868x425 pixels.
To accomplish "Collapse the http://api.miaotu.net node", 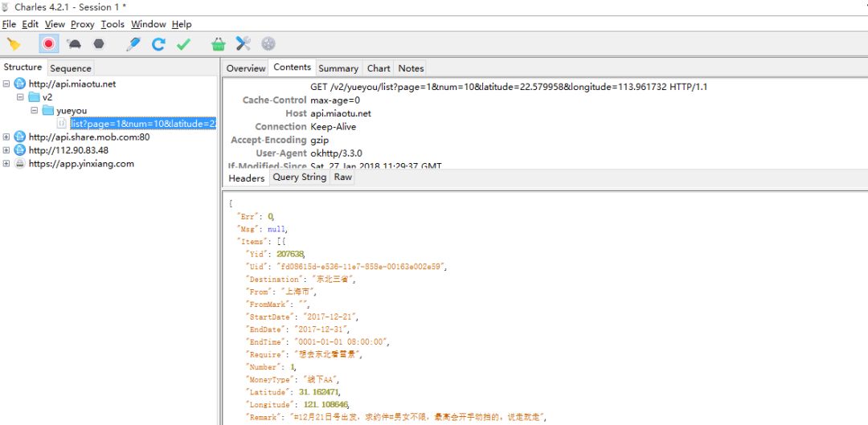I will (x=6, y=84).
